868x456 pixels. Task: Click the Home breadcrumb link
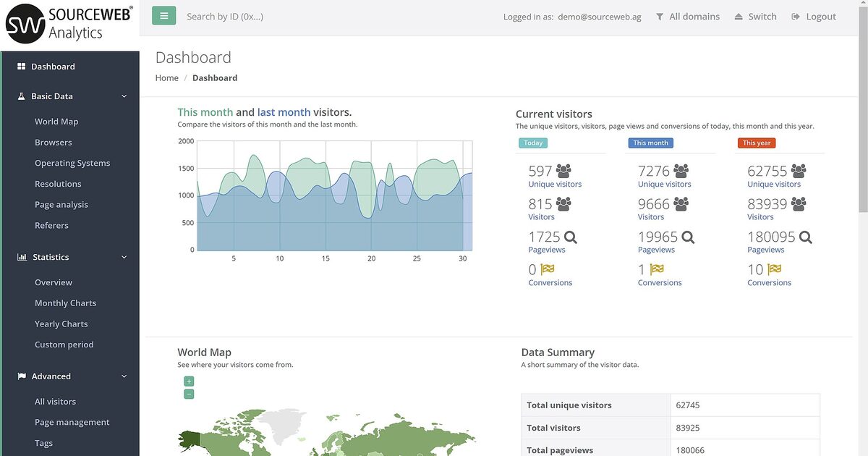click(167, 78)
